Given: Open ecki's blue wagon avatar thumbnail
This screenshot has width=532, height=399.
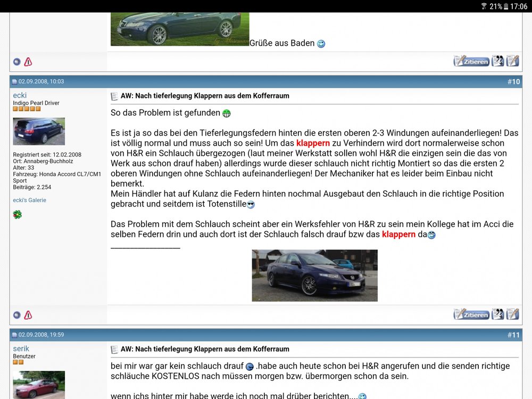Looking at the screenshot, I should [38, 131].
